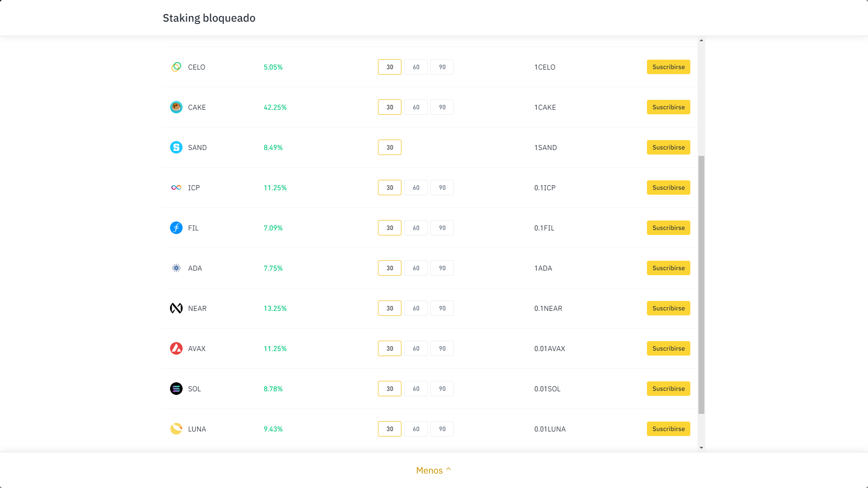
Task: Click the ICP infinity icon
Action: [x=176, y=188]
